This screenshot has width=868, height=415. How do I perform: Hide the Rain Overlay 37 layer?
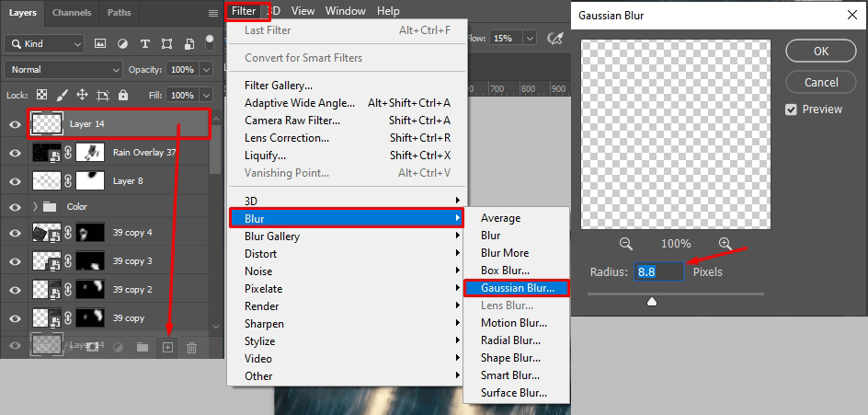(x=15, y=153)
